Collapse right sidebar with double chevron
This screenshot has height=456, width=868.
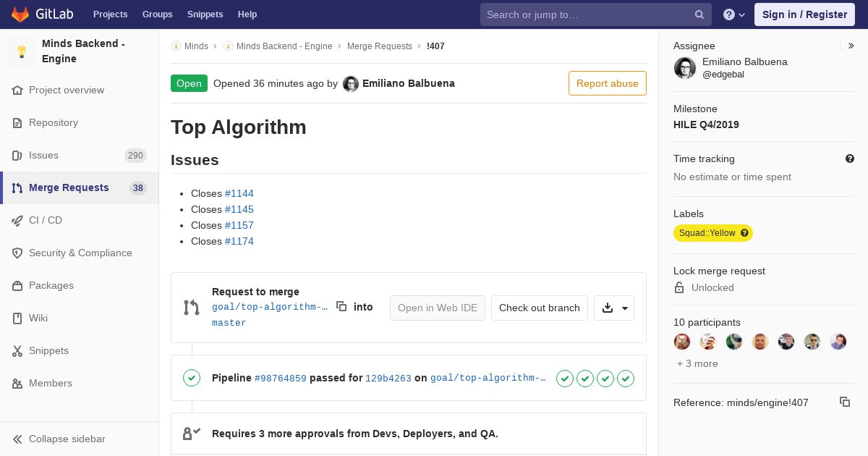(x=851, y=46)
